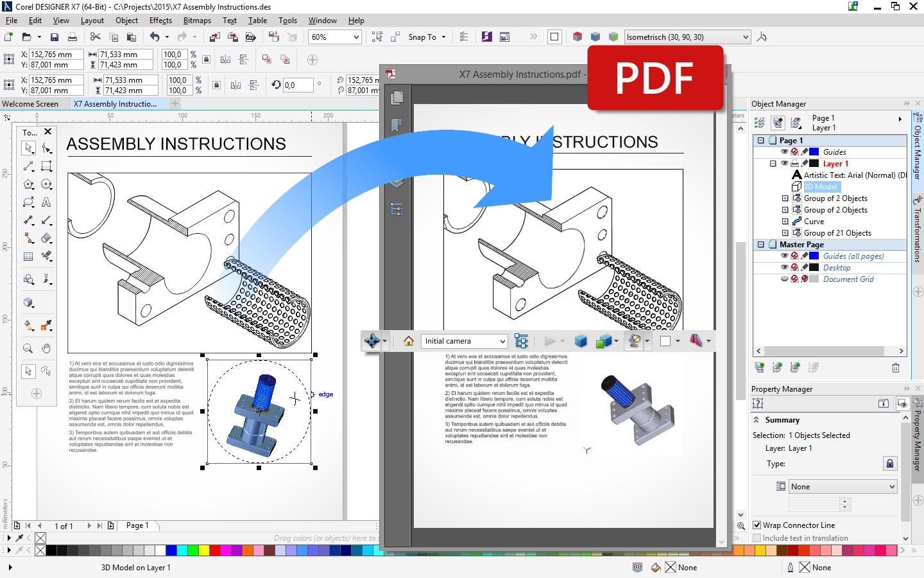Toggle visibility eye of Page 1 Guides layer
924x578 pixels.
point(784,152)
